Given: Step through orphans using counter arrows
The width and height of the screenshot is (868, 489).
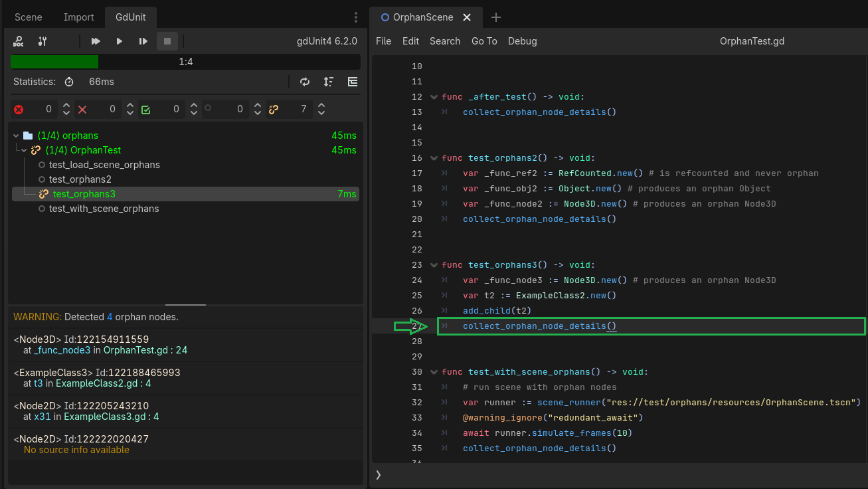Looking at the screenshot, I should pyautogui.click(x=321, y=109).
